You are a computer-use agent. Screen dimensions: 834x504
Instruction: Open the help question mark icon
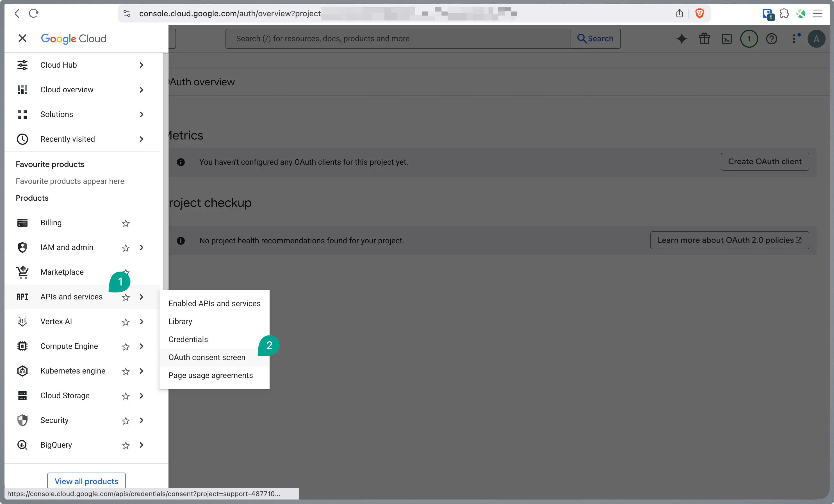(x=771, y=39)
